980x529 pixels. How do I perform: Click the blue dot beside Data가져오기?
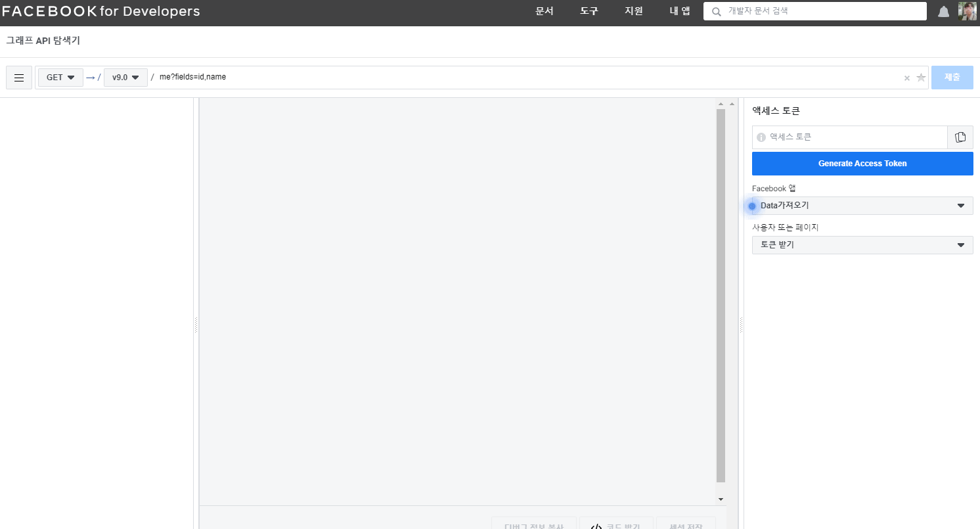[751, 206]
